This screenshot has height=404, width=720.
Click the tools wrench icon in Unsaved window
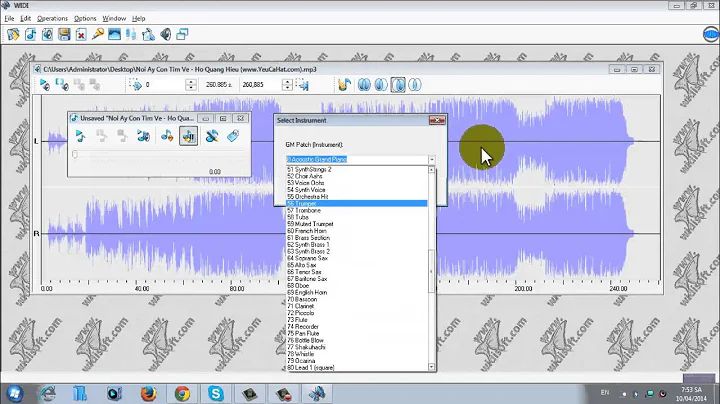212,136
